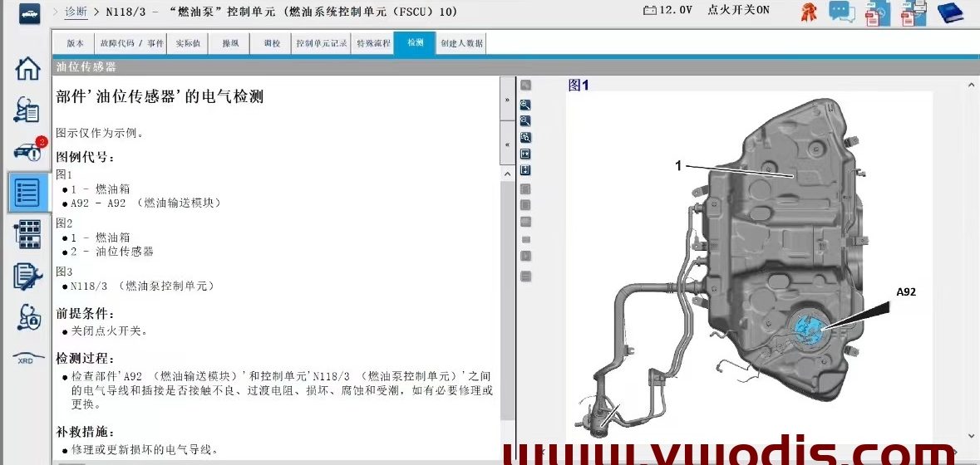The width and height of the screenshot is (980, 465).
Task: Collapse text panel with left double-chevron
Action: click(x=507, y=144)
